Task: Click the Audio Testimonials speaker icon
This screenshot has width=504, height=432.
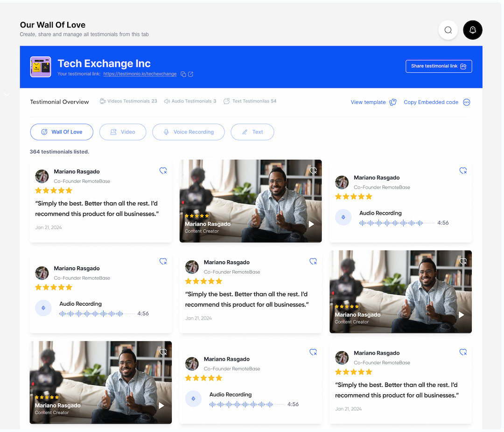Action: [x=167, y=101]
